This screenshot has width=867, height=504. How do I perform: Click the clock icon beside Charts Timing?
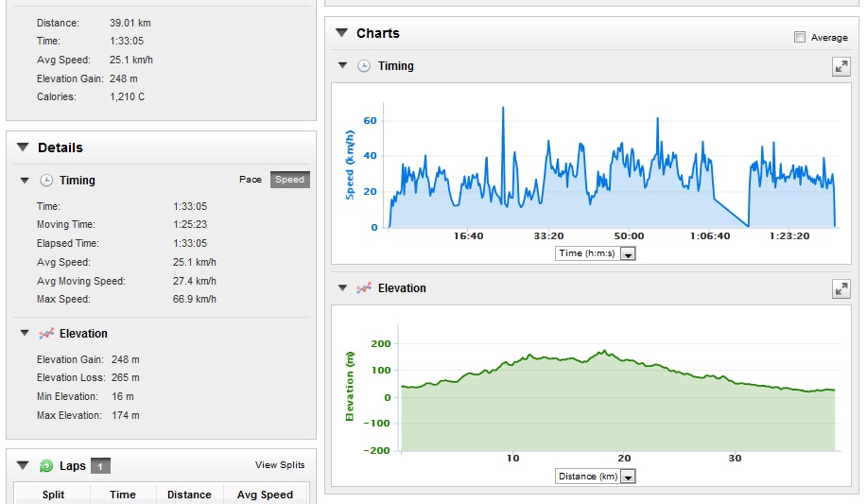(364, 66)
